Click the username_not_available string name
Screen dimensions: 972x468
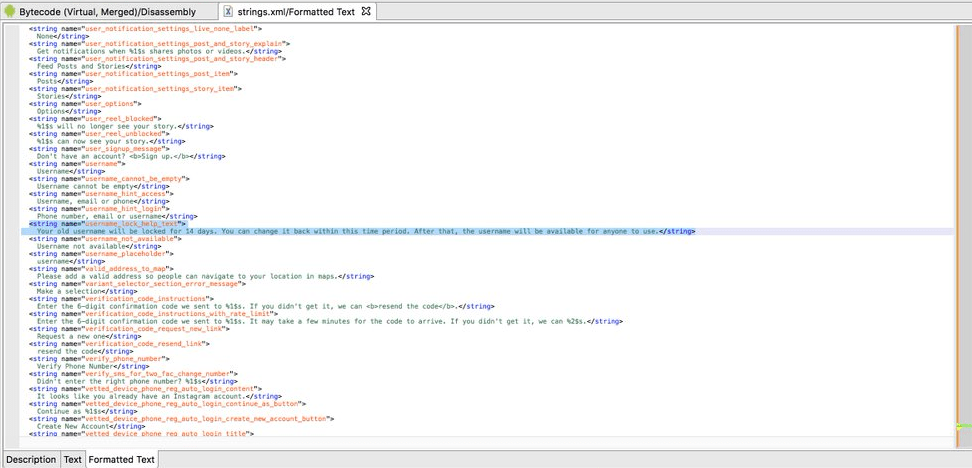click(128, 239)
